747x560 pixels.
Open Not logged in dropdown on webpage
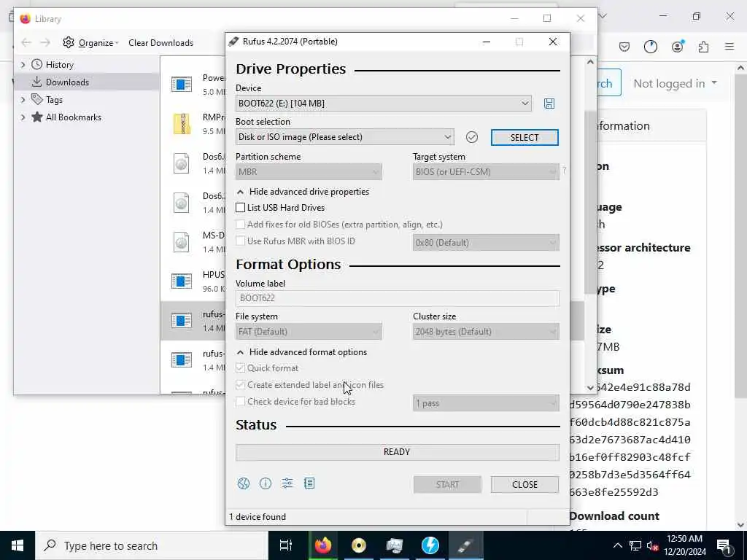pyautogui.click(x=675, y=83)
